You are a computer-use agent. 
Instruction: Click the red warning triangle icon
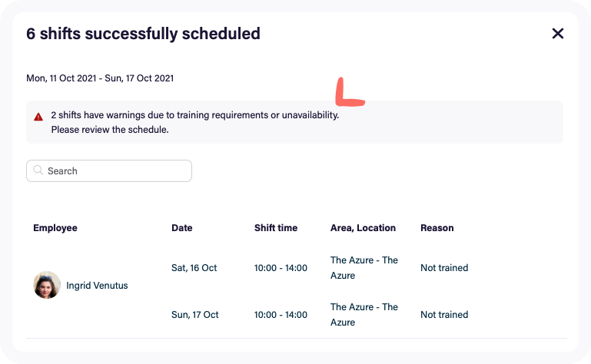[x=38, y=117]
